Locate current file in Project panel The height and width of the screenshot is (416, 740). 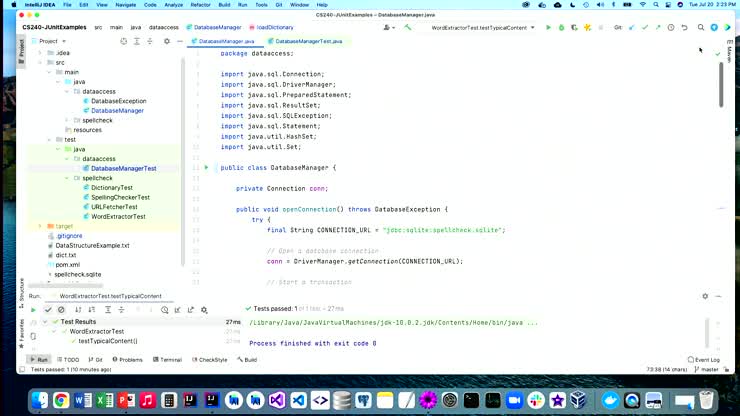(x=124, y=42)
